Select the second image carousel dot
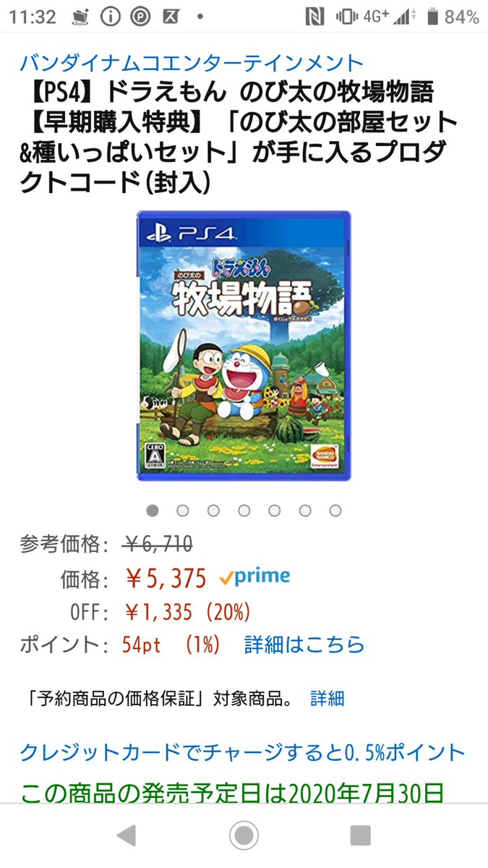This screenshot has width=488, height=868. [183, 511]
